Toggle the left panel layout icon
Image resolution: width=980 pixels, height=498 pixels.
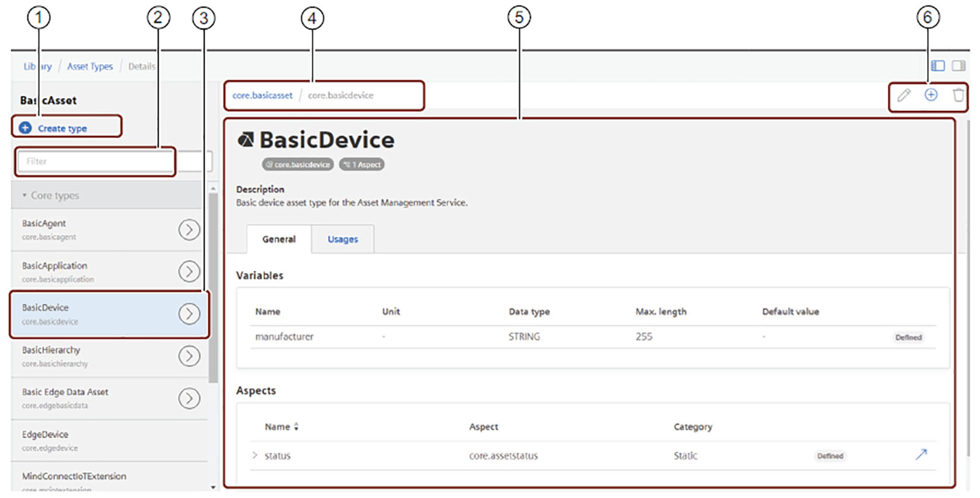tap(938, 66)
